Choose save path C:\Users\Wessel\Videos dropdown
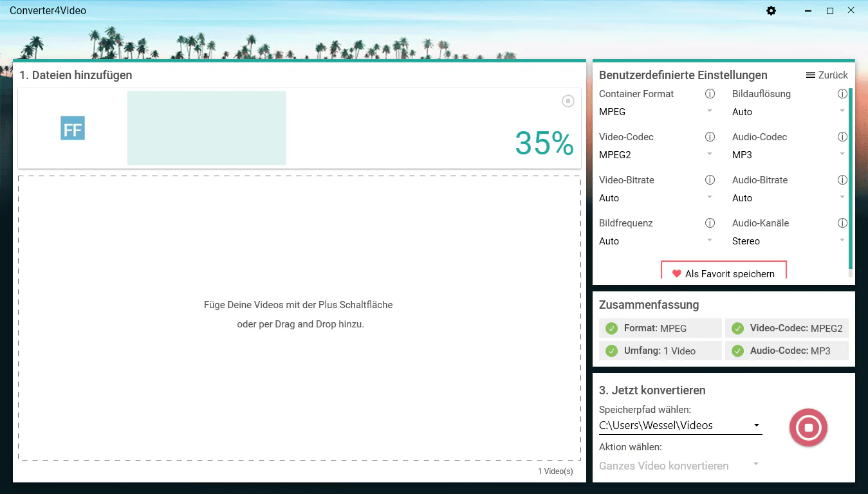 pos(680,425)
